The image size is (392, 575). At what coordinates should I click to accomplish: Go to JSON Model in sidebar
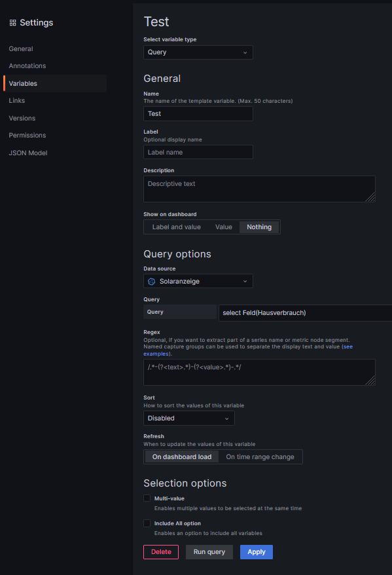tap(28, 153)
